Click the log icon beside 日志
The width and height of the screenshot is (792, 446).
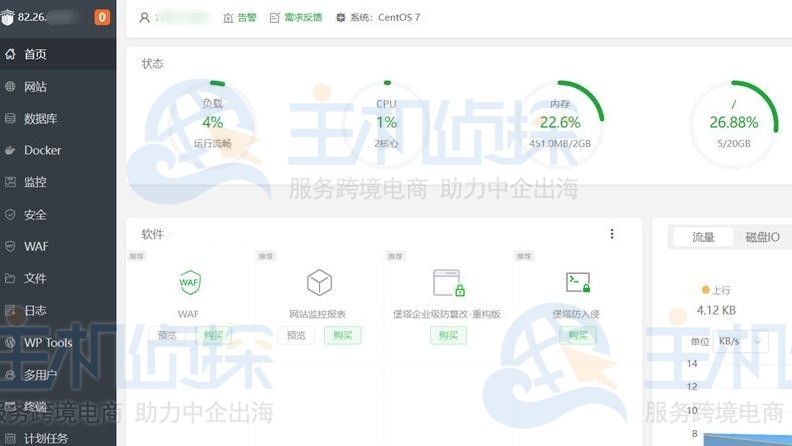[10, 310]
